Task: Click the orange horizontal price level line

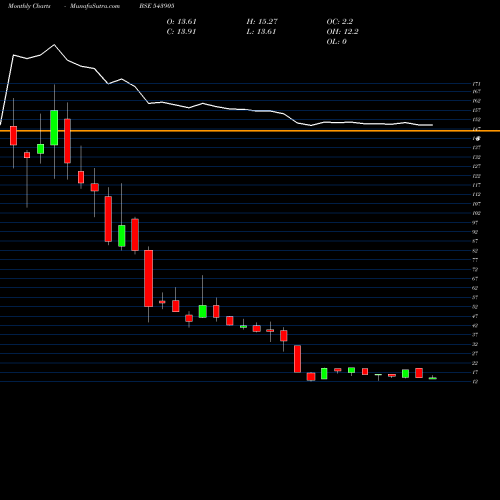Action: [x=250, y=131]
